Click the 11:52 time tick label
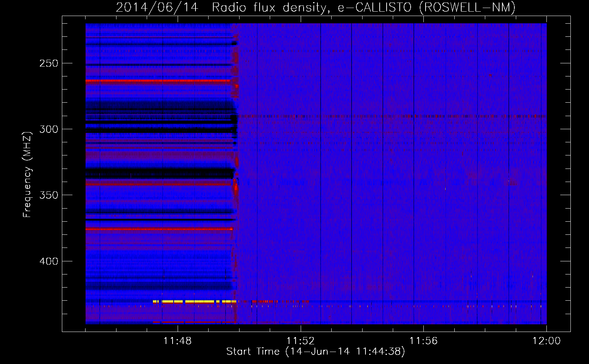Image resolution: width=589 pixels, height=364 pixels. [301, 341]
